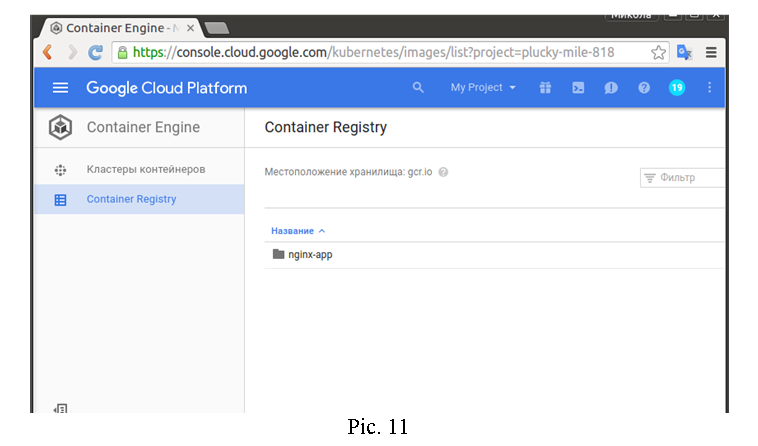
Task: Click the Фильтр filter input field
Action: 682,178
